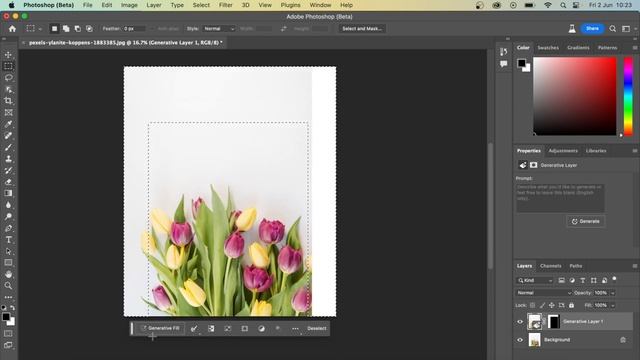Click the Deselect button
This screenshot has width=640, height=360.
[x=316, y=329]
